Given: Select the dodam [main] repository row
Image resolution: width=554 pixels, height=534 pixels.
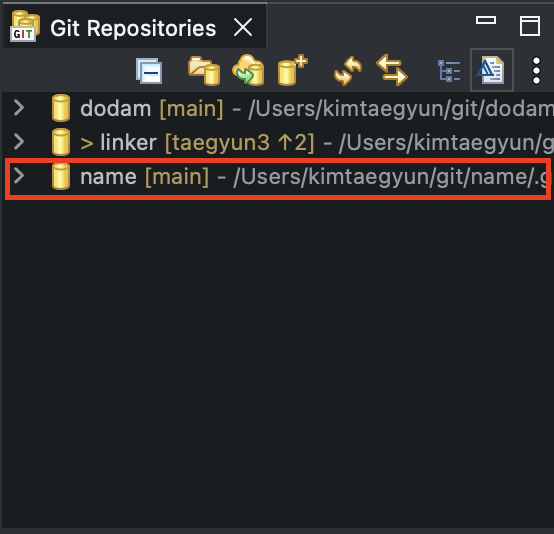Looking at the screenshot, I should click(278, 108).
